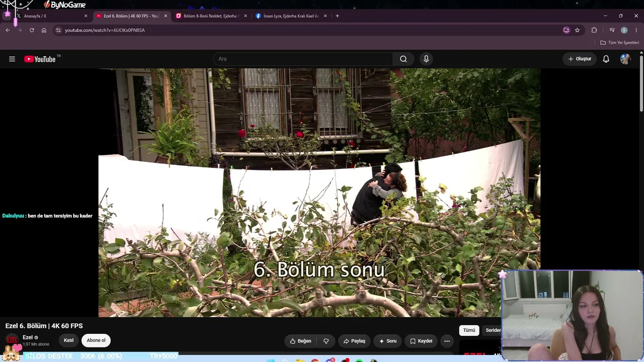Click the Ezel channel name
The height and width of the screenshot is (362, 644).
tap(28, 337)
